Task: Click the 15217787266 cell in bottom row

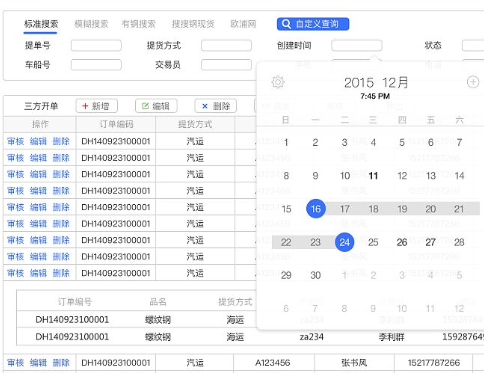Action: (x=434, y=363)
